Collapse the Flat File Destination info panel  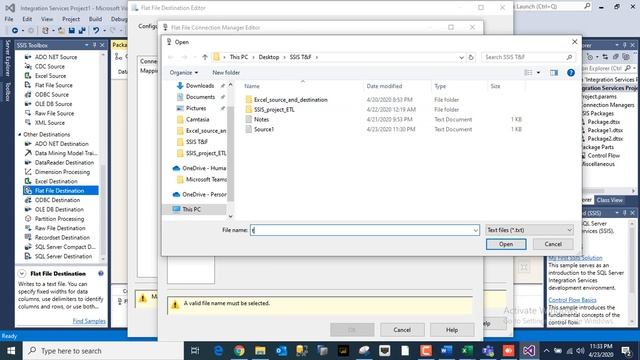point(22,273)
